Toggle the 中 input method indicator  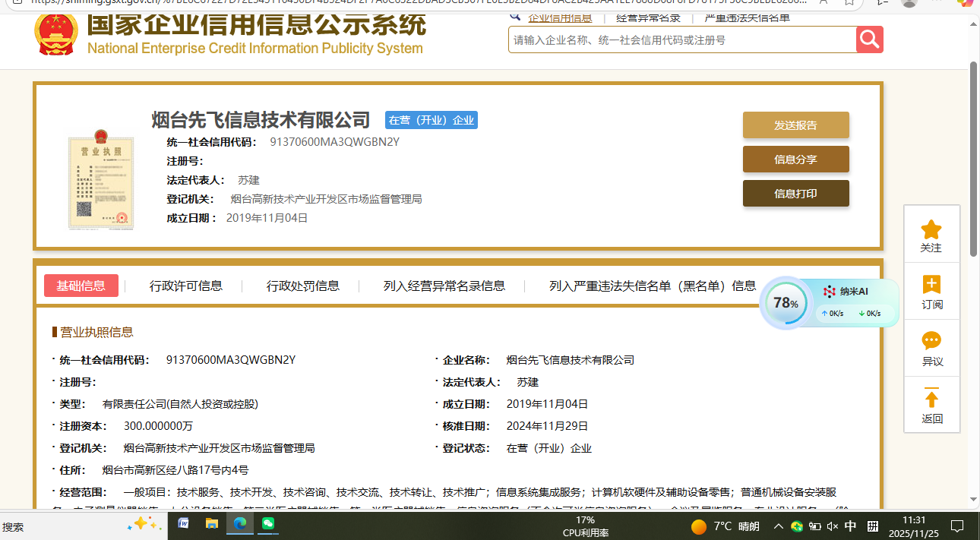click(x=851, y=526)
